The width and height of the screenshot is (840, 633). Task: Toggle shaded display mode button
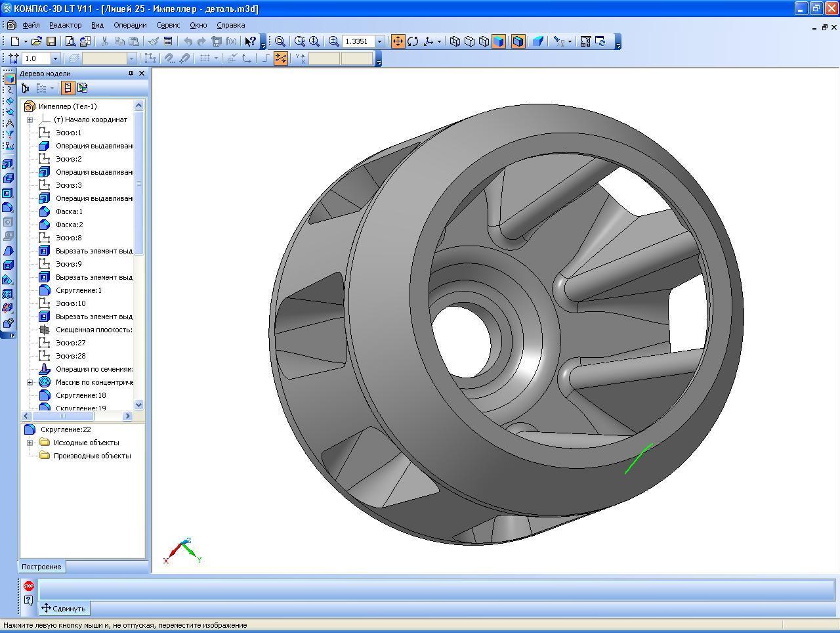(499, 41)
